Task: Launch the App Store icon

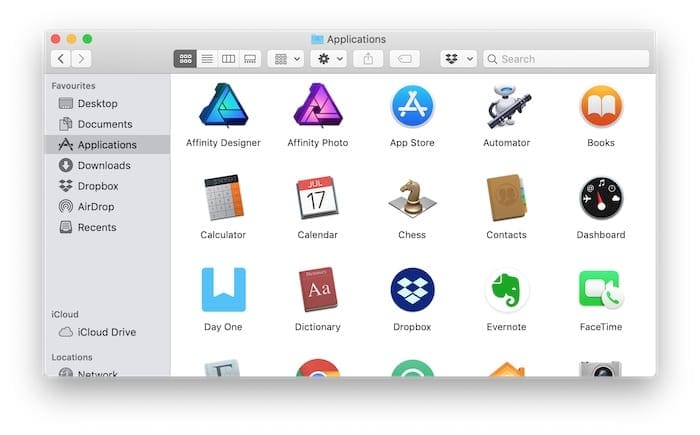Action: 412,106
